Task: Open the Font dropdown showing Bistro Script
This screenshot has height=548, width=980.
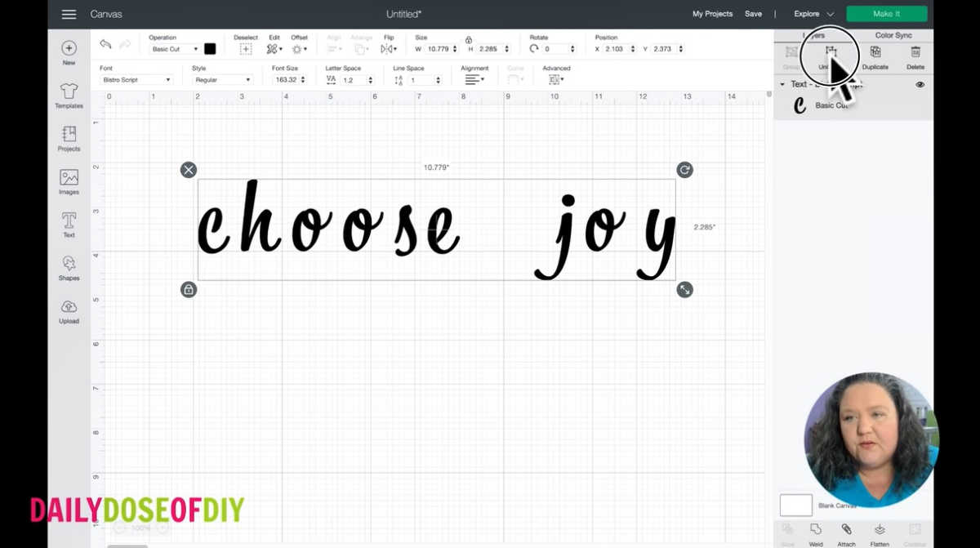Action: tap(136, 80)
